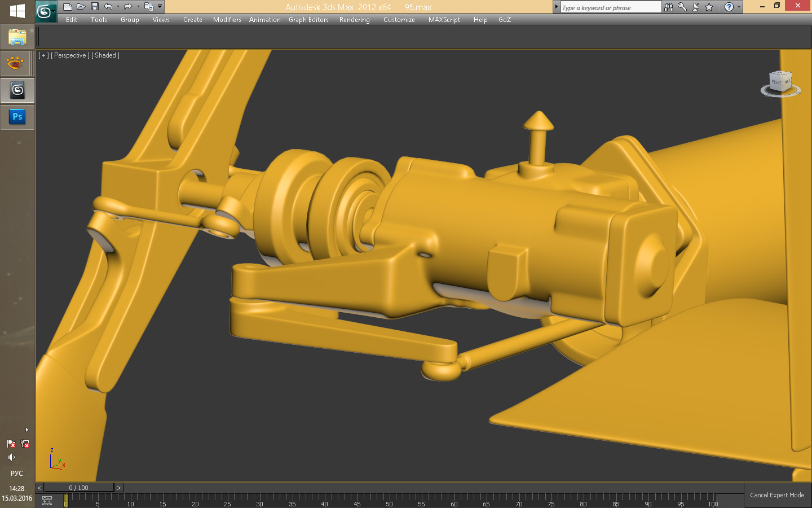
Task: Click the Redo arrow icon
Action: coord(128,7)
